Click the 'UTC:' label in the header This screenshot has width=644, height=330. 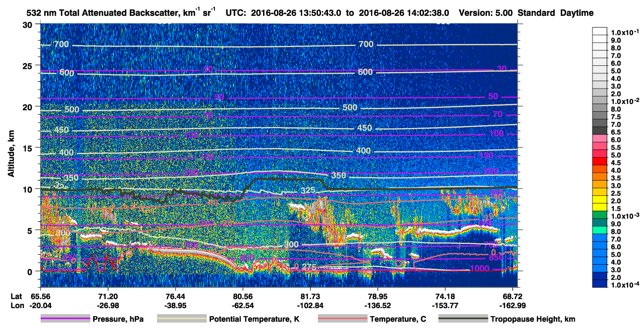pos(236,13)
